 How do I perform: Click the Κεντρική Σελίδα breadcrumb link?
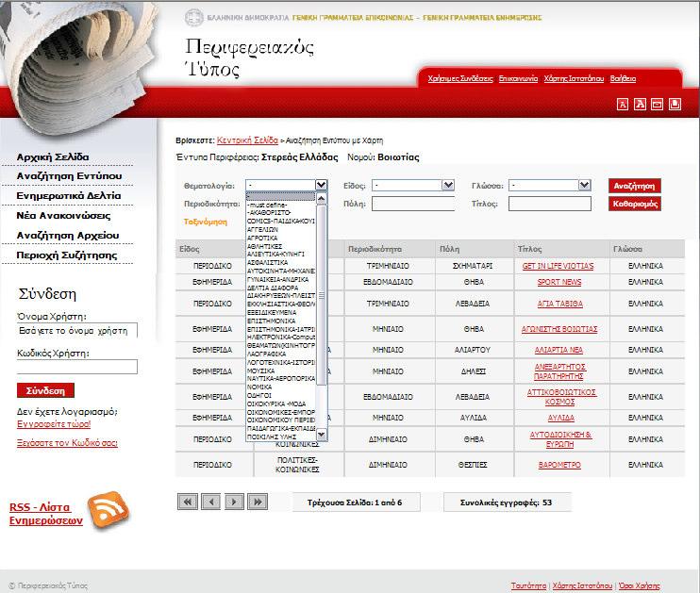point(247,140)
